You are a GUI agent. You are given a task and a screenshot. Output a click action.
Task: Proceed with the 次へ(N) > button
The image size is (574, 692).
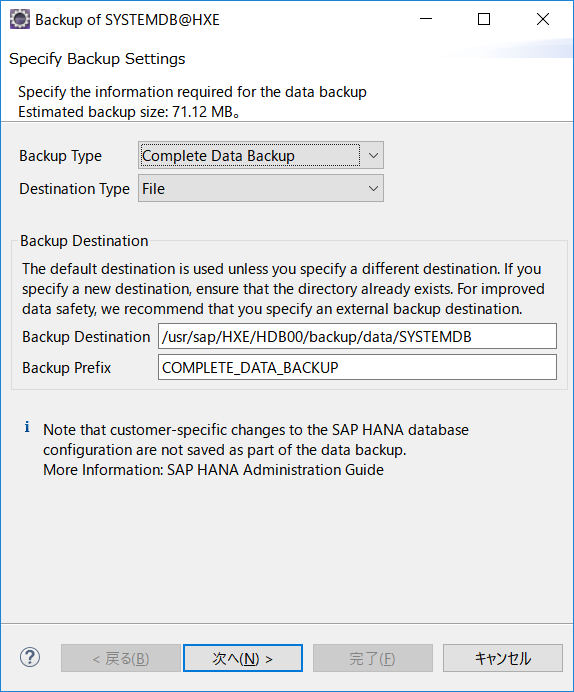click(x=243, y=658)
